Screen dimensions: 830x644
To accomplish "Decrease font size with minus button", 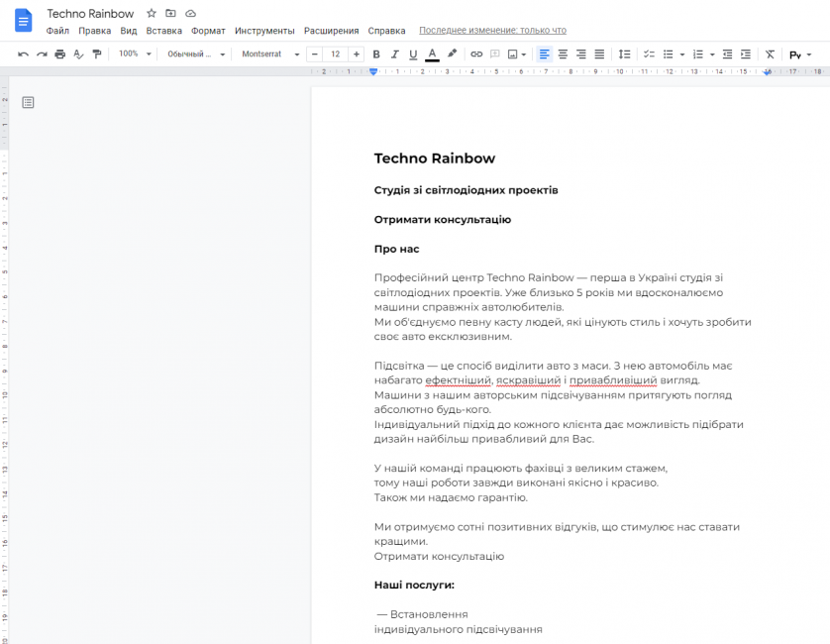I will click(x=314, y=54).
